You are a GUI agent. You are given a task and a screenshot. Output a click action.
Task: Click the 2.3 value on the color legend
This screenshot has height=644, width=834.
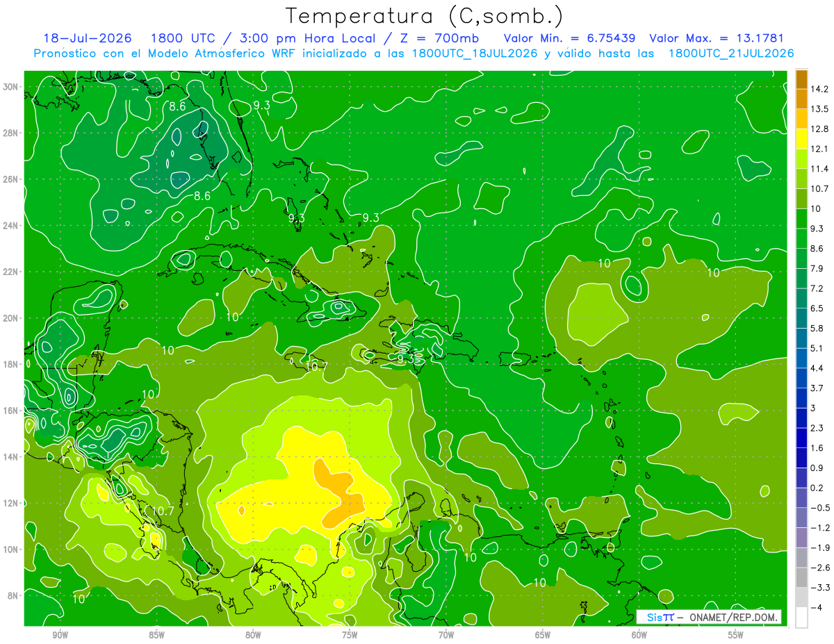(x=817, y=428)
